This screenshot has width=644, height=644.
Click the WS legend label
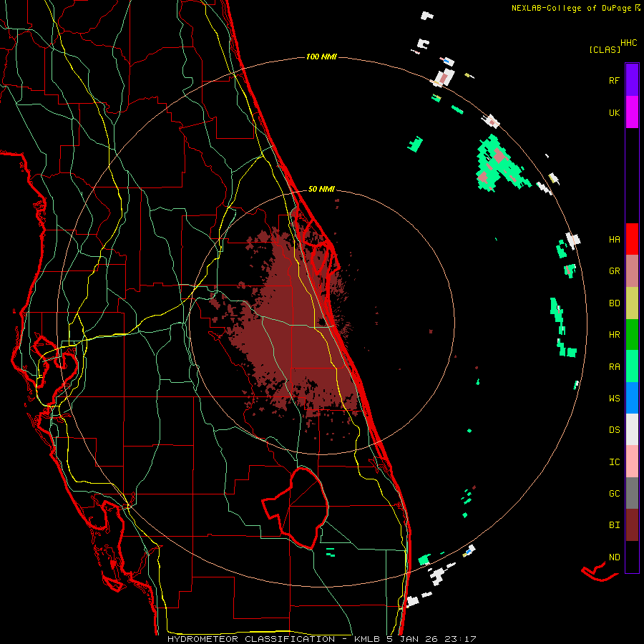614,399
